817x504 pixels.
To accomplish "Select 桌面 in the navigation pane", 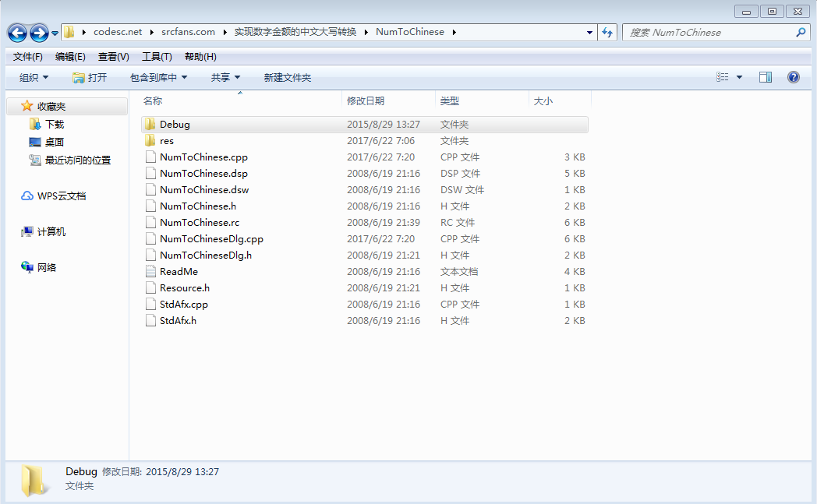I will click(x=55, y=142).
